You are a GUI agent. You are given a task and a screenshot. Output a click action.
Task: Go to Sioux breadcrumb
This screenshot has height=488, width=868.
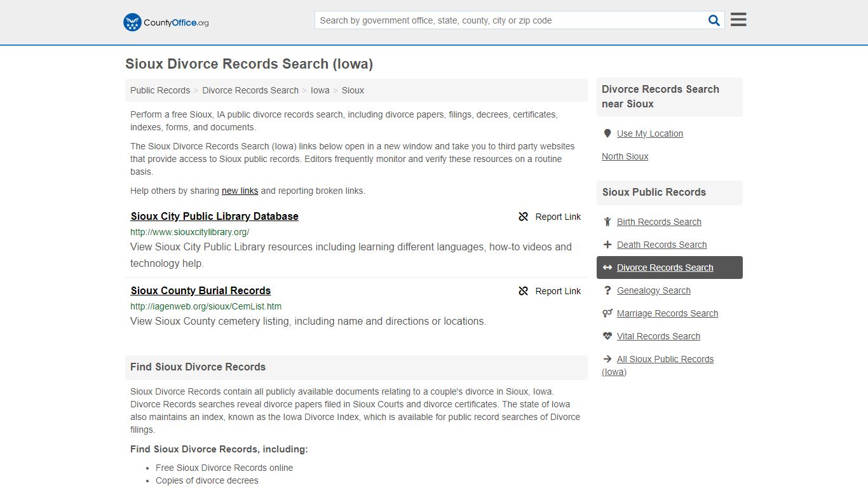pos(353,90)
